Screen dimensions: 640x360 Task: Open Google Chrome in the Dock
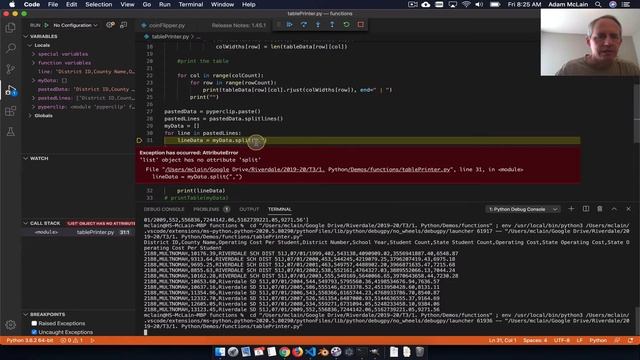pyautogui.click(x=284, y=351)
